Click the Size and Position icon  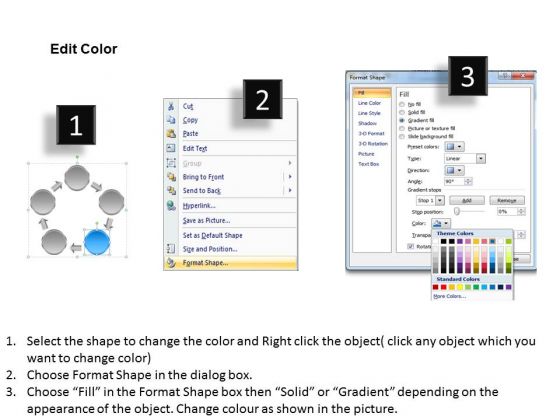tap(171, 249)
